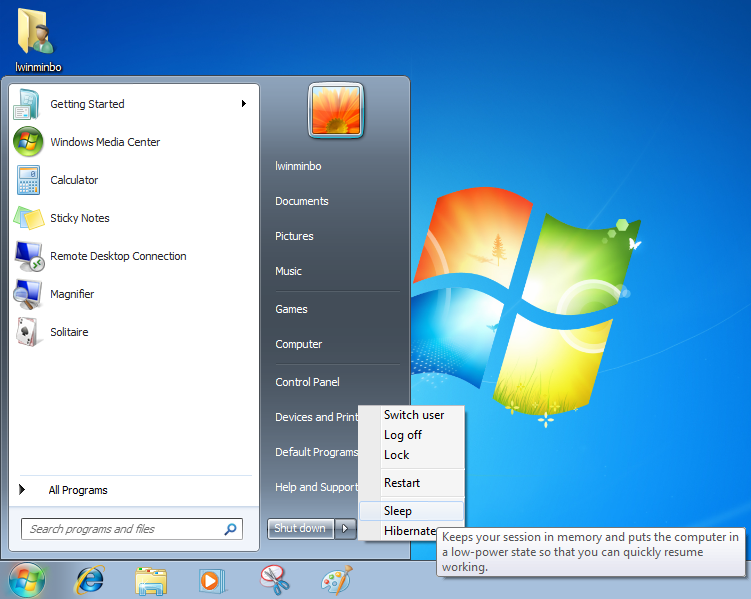Select Switch user from power menu

pos(414,415)
